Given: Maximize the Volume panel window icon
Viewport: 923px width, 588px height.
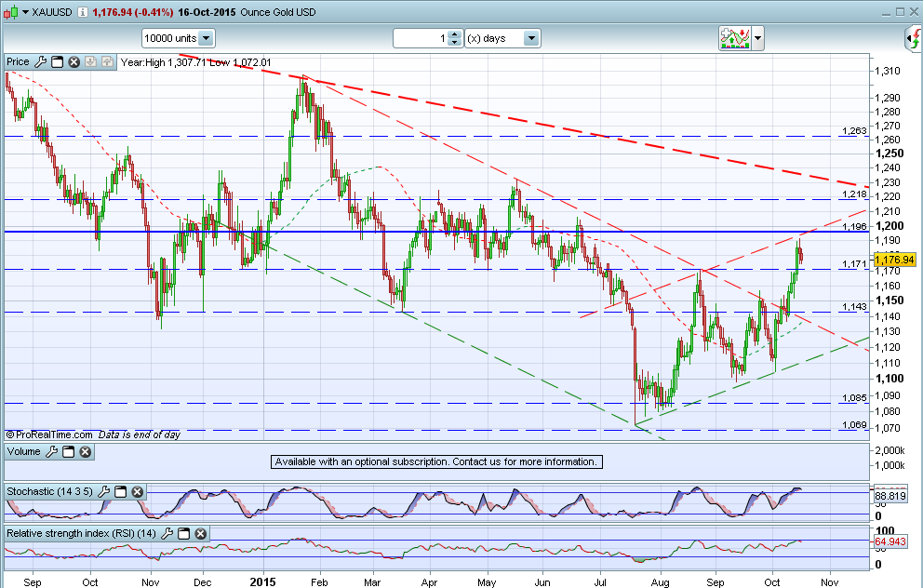Looking at the screenshot, I should 68,452.
